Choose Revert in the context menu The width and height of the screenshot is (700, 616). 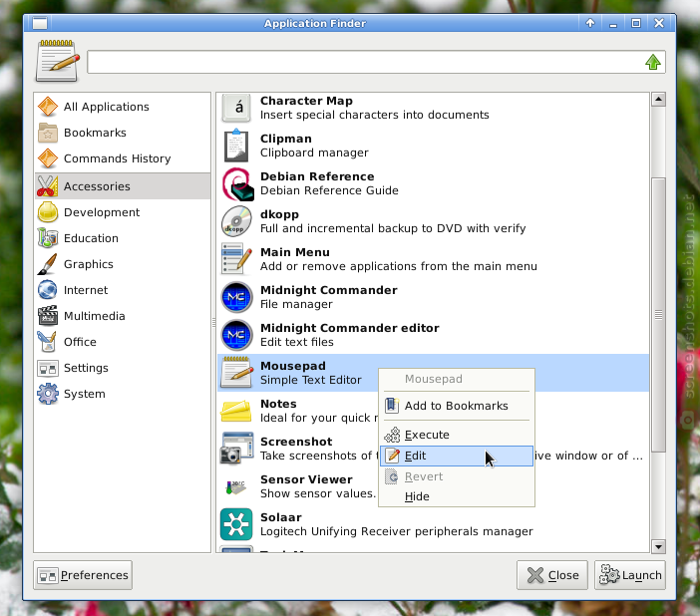tap(457, 476)
